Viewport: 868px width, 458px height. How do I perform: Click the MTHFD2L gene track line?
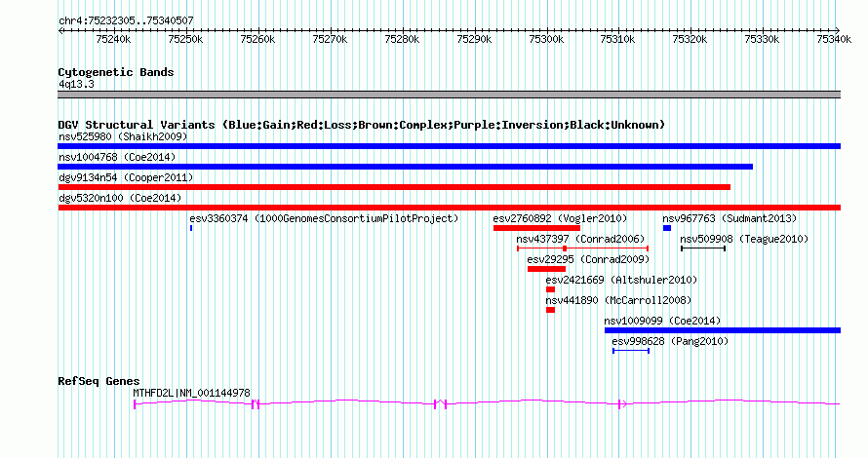487,403
